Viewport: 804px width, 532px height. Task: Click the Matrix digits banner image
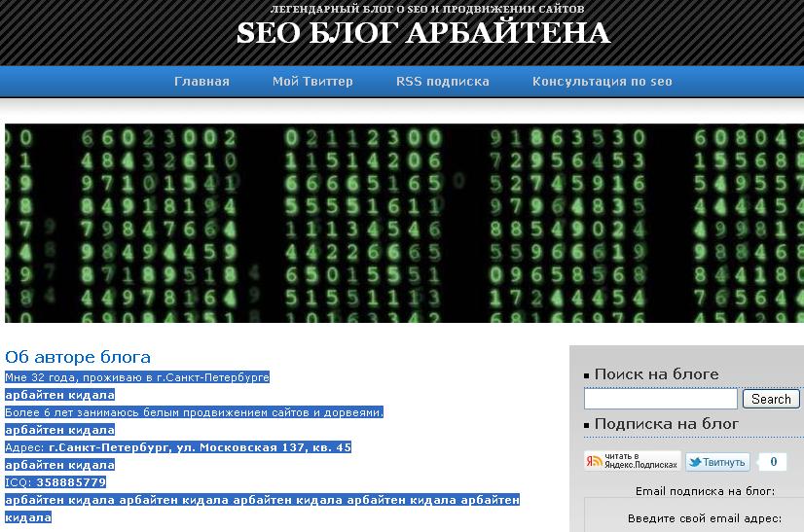point(404,223)
